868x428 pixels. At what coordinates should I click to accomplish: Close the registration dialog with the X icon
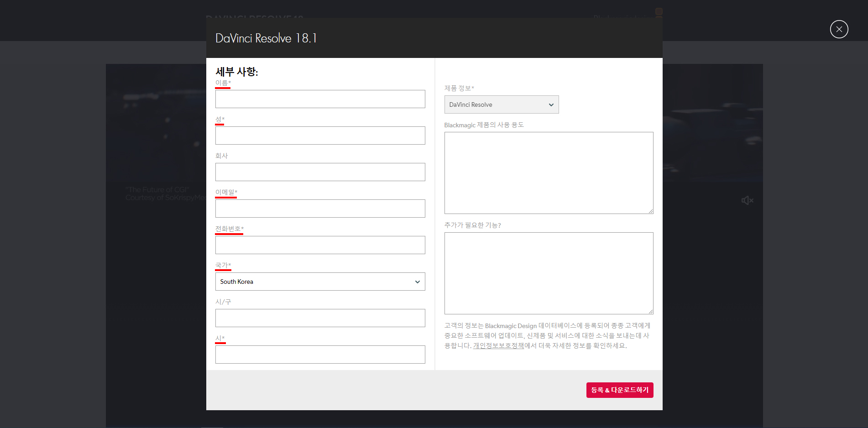point(839,29)
